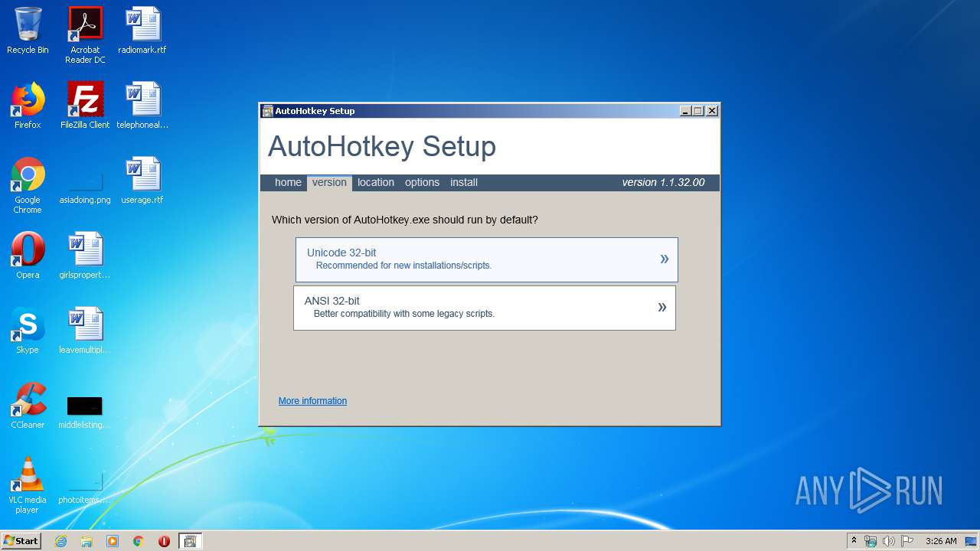980x551 pixels.
Task: Open Internet Explorer in taskbar
Action: [x=60, y=541]
